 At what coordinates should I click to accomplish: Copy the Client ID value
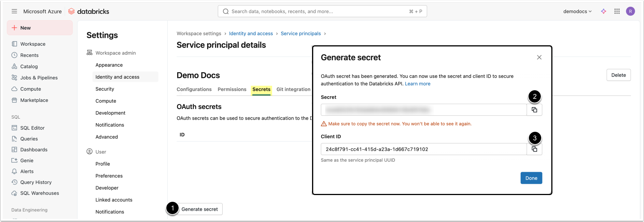coord(534,149)
